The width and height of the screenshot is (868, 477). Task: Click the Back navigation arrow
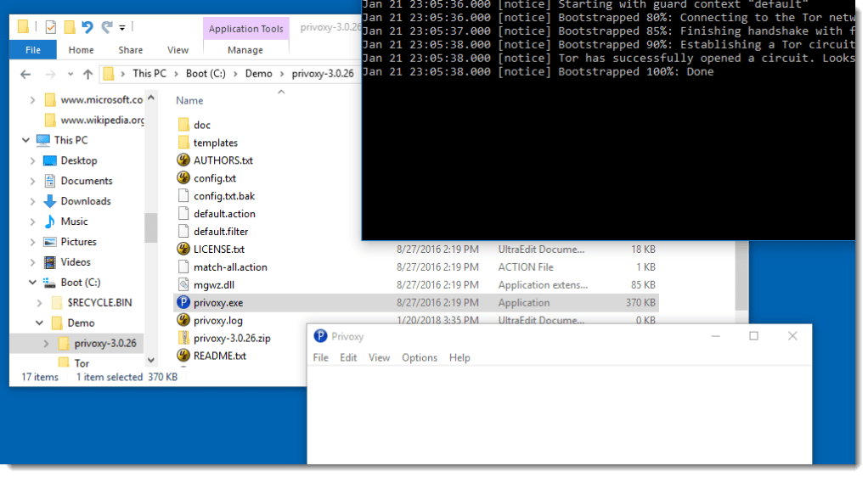tap(25, 74)
